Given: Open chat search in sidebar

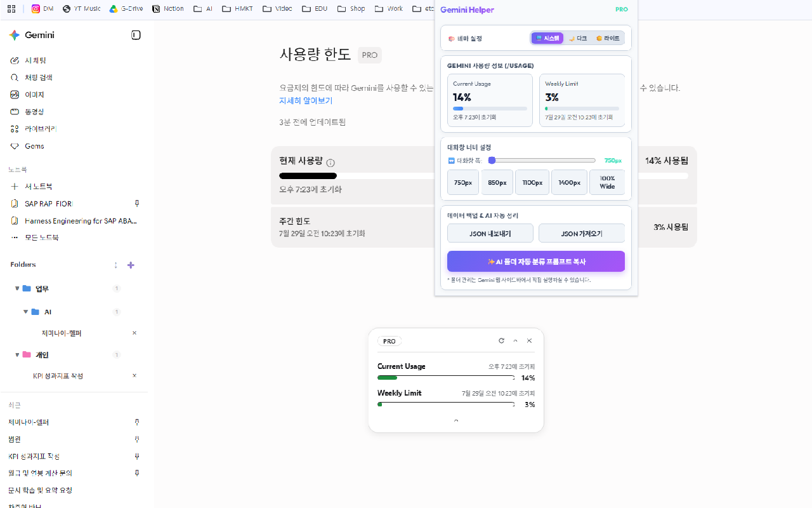Looking at the screenshot, I should pos(31,77).
